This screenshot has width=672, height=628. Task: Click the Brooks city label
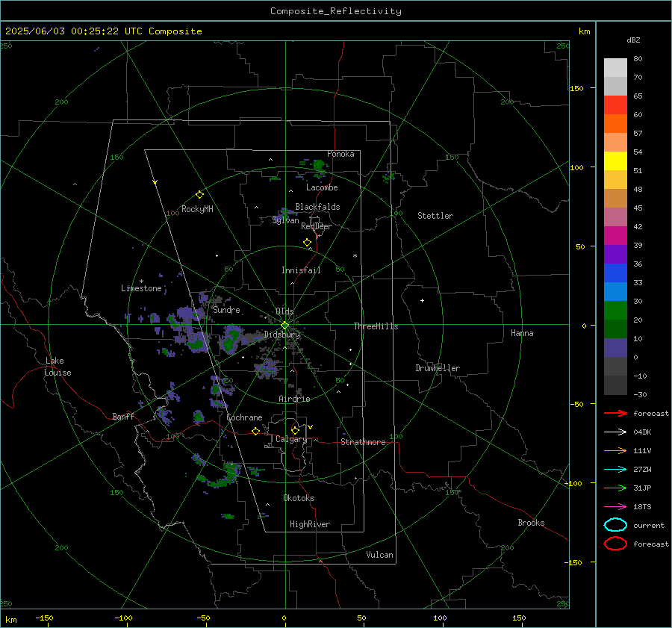(x=531, y=523)
